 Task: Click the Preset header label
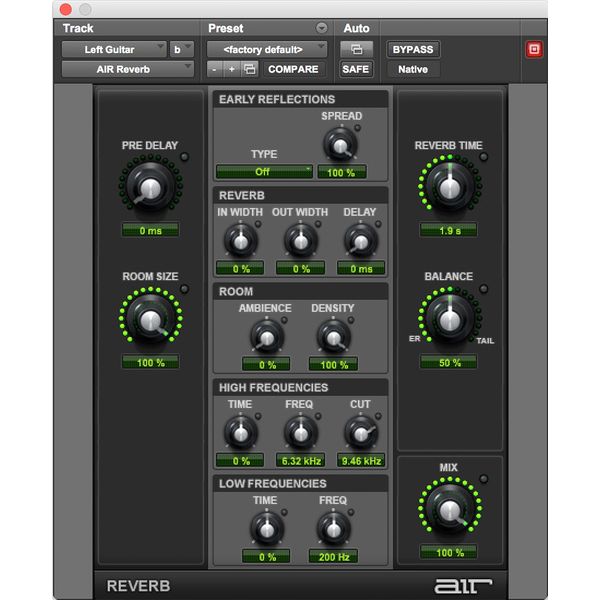(225, 28)
